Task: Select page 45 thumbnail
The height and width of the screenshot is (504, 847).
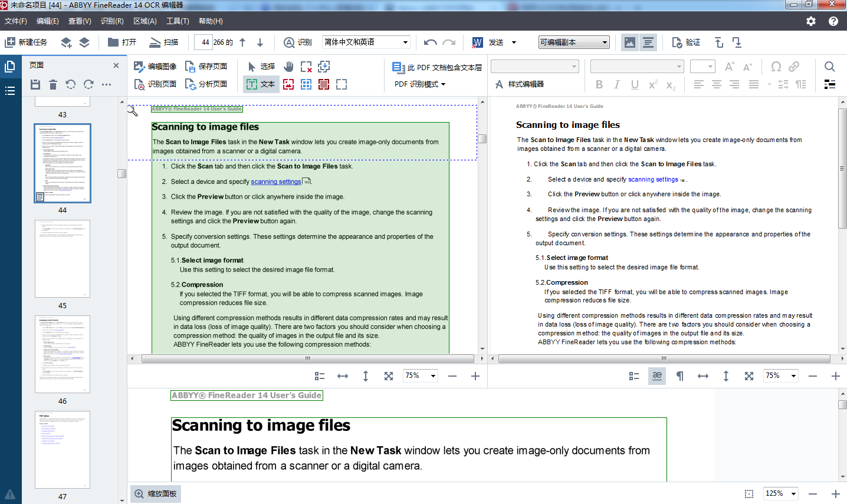Action: point(63,259)
